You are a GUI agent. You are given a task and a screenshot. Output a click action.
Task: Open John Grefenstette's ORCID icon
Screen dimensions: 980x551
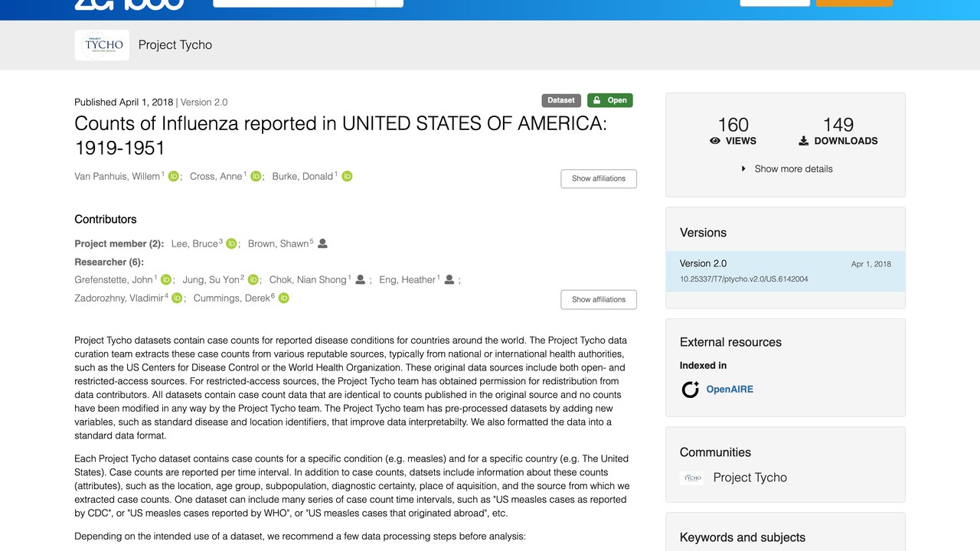tap(166, 279)
